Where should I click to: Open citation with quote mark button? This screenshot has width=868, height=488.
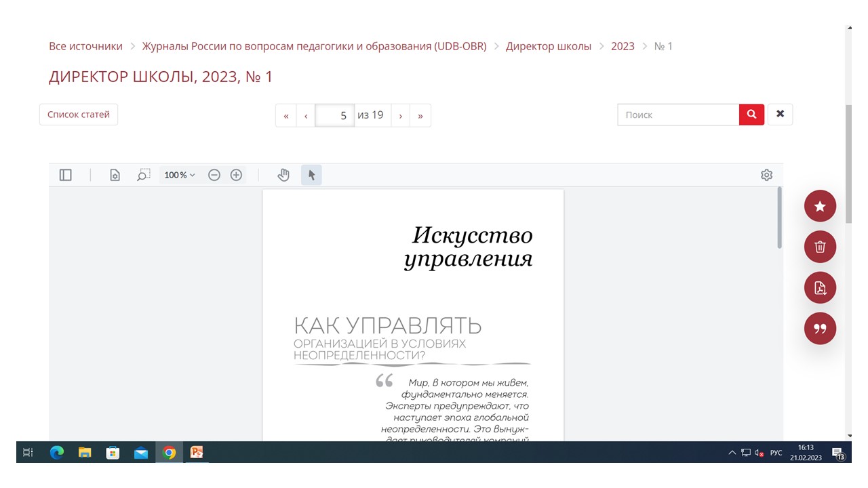pyautogui.click(x=820, y=329)
